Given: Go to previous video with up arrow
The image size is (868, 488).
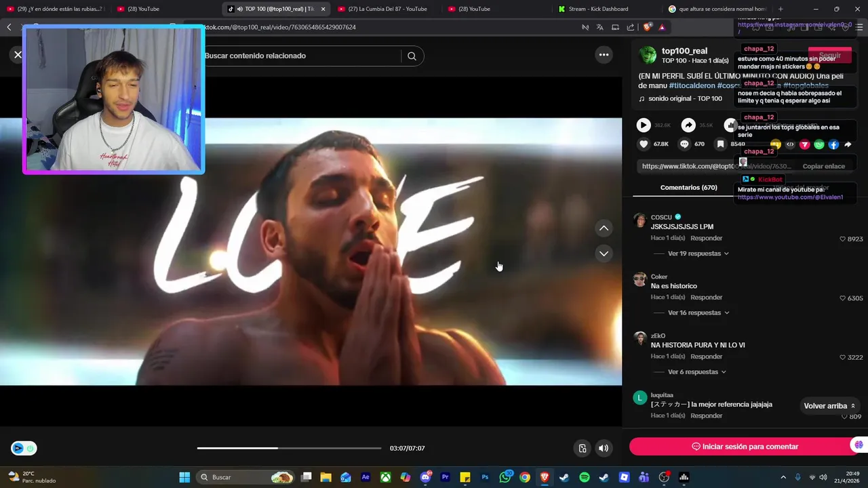Looking at the screenshot, I should click(604, 228).
